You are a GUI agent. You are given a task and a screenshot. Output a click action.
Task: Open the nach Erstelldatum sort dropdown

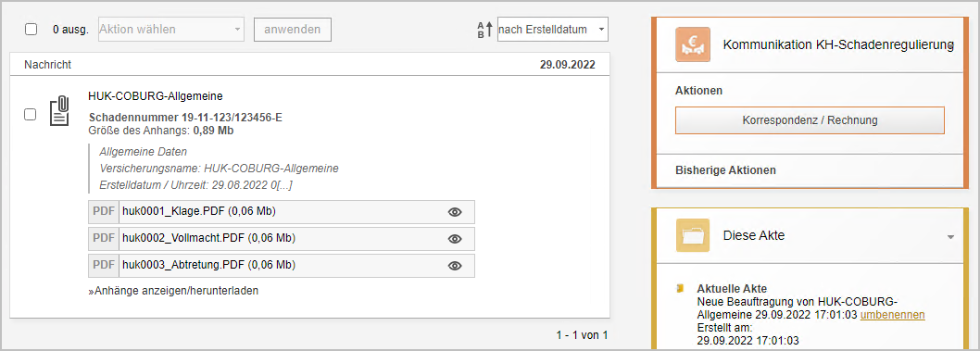pos(552,30)
